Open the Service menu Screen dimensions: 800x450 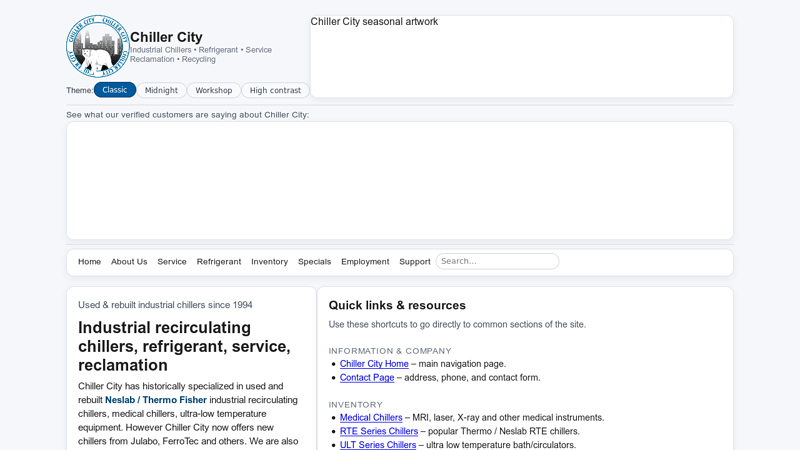point(172,262)
